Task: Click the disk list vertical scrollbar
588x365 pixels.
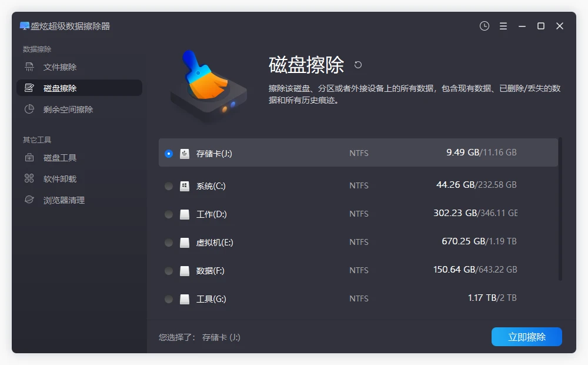Action: (560, 209)
